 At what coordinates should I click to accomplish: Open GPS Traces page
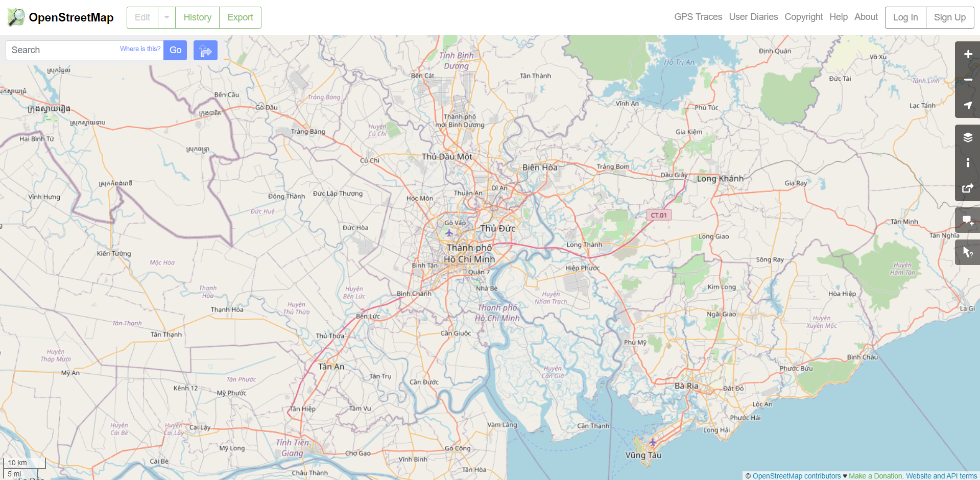tap(698, 17)
